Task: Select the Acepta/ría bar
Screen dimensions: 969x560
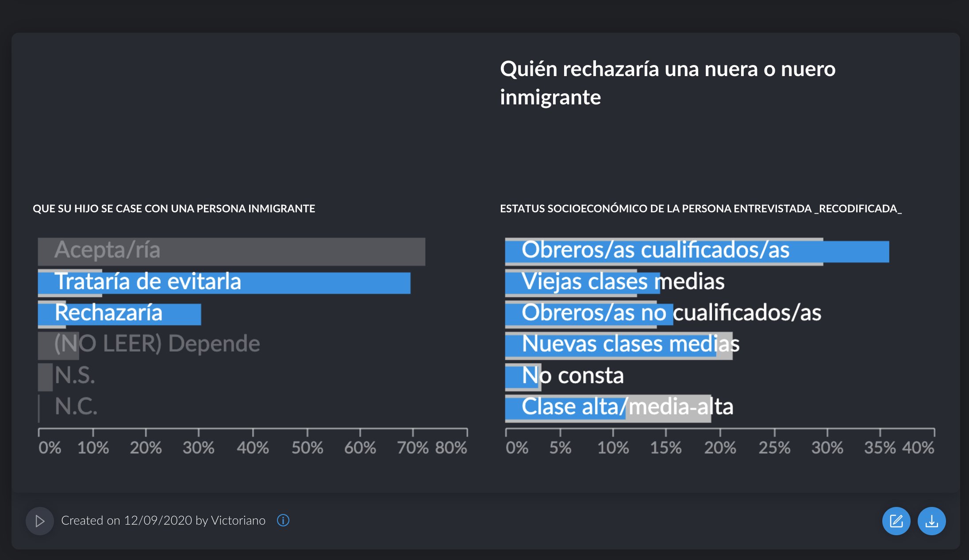Action: click(231, 251)
